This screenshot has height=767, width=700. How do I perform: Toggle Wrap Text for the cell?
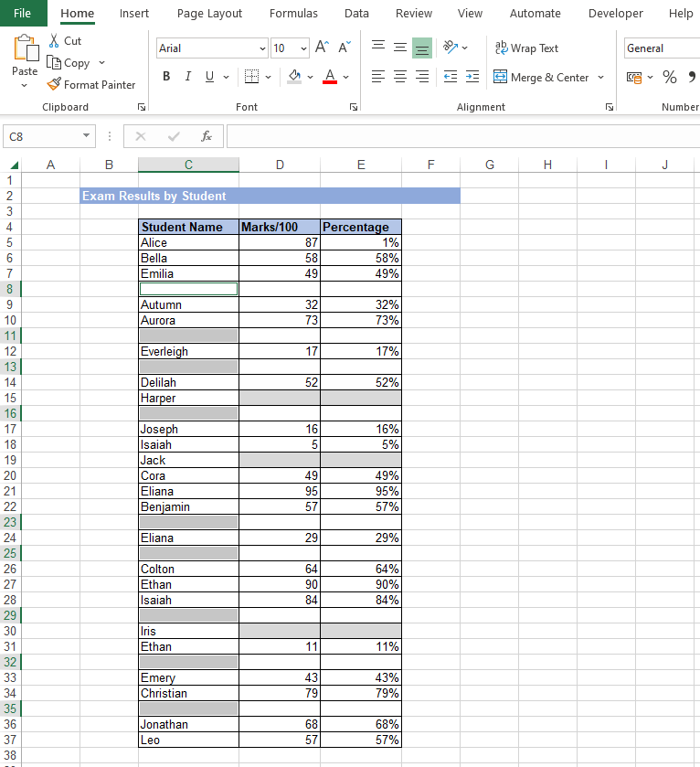coord(526,48)
